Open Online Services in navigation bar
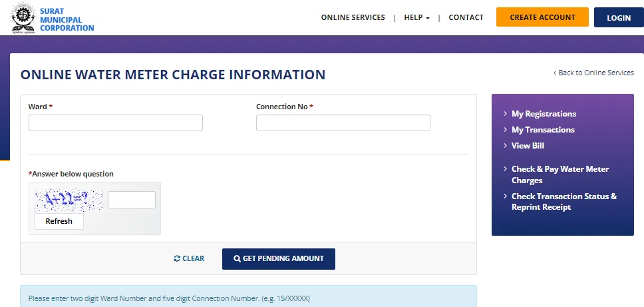Viewport: 644px width, 307px height. click(x=353, y=17)
